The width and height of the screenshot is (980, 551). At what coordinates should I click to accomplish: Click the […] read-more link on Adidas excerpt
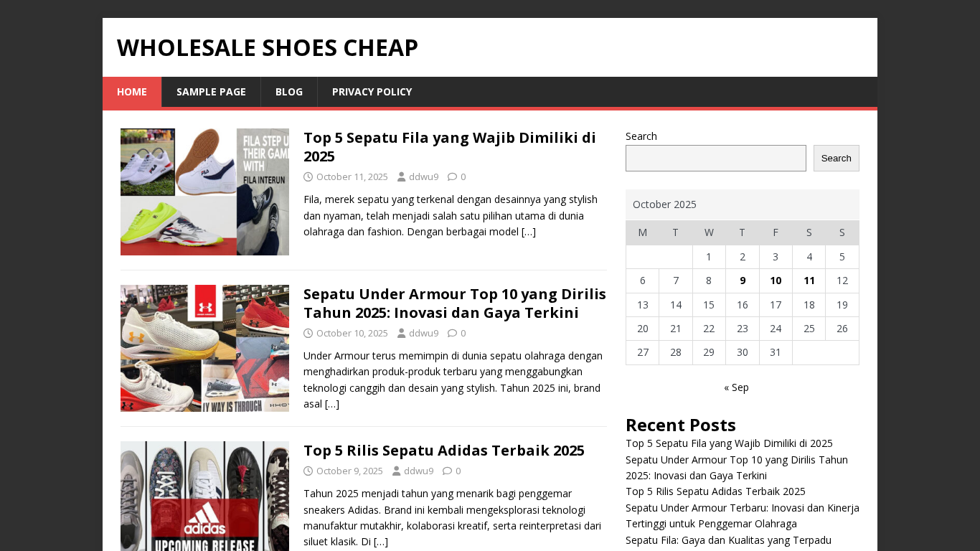point(381,541)
